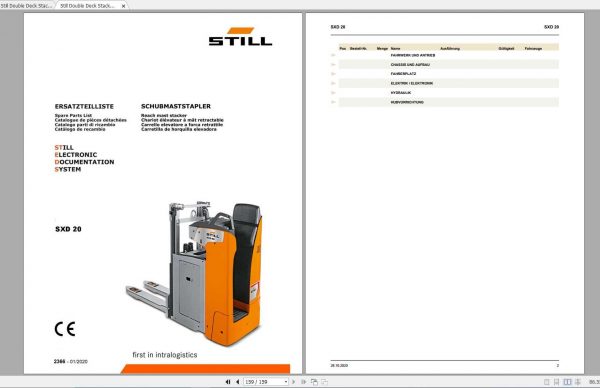Open the page number dropdown arrow

tap(286, 382)
